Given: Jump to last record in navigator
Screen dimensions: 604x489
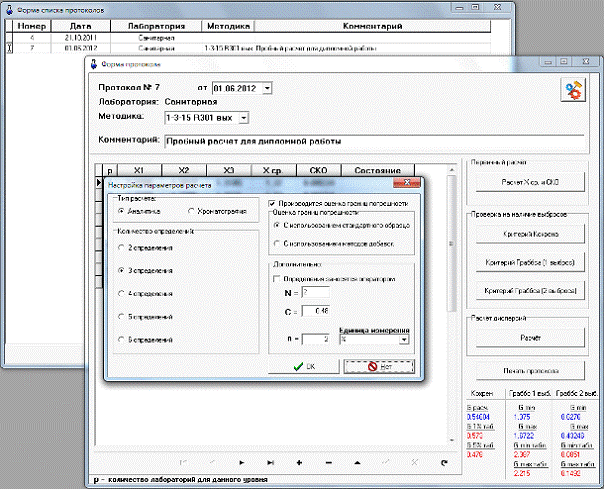Looking at the screenshot, I should click(271, 462).
